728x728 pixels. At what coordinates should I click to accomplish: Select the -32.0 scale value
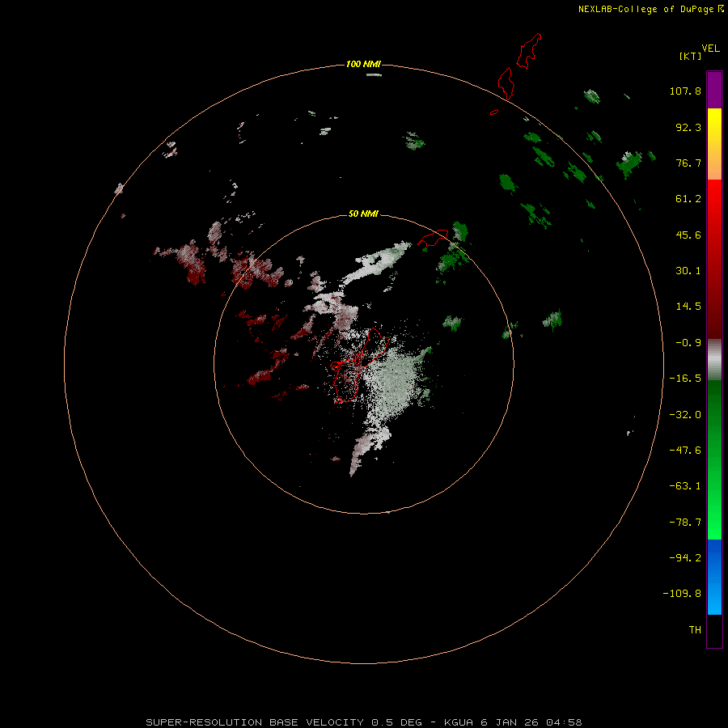[x=685, y=415]
